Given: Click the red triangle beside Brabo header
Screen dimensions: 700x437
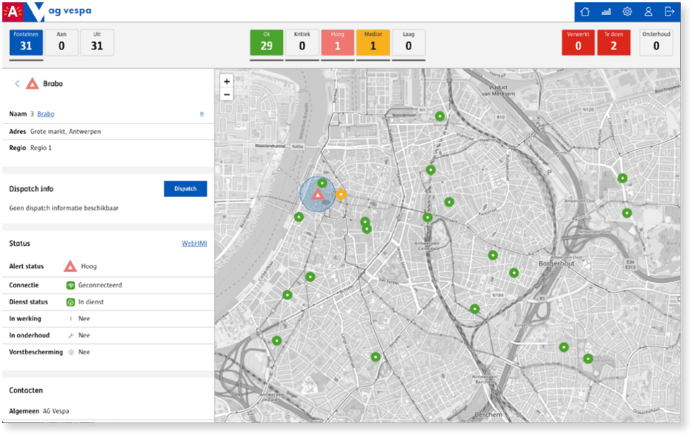Looking at the screenshot, I should point(32,83).
